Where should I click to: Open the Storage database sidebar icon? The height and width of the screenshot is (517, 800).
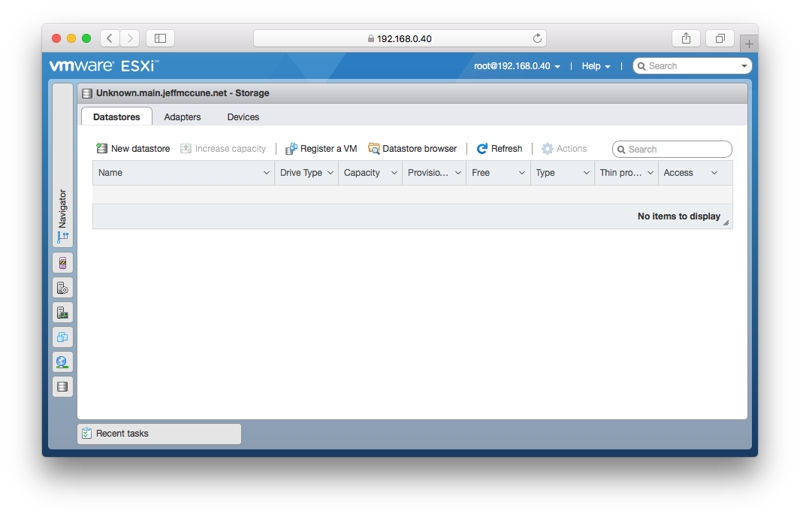click(63, 387)
